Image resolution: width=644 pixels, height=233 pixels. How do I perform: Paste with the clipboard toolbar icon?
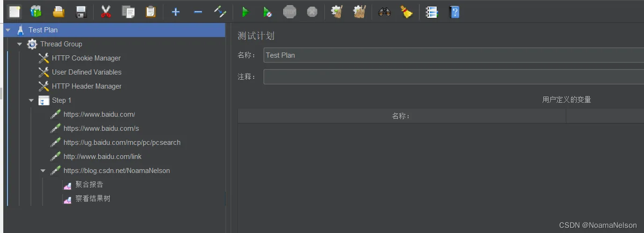click(x=150, y=12)
